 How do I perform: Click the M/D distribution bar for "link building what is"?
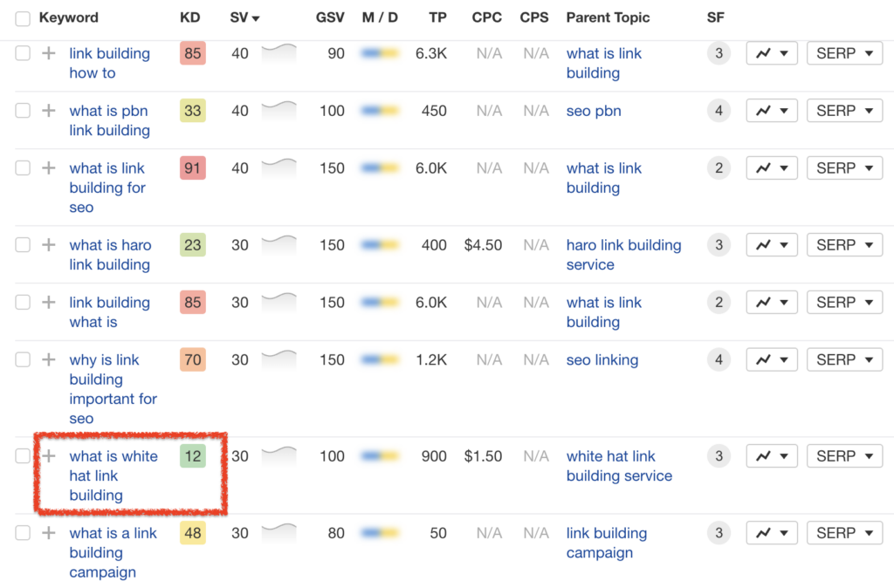380,302
